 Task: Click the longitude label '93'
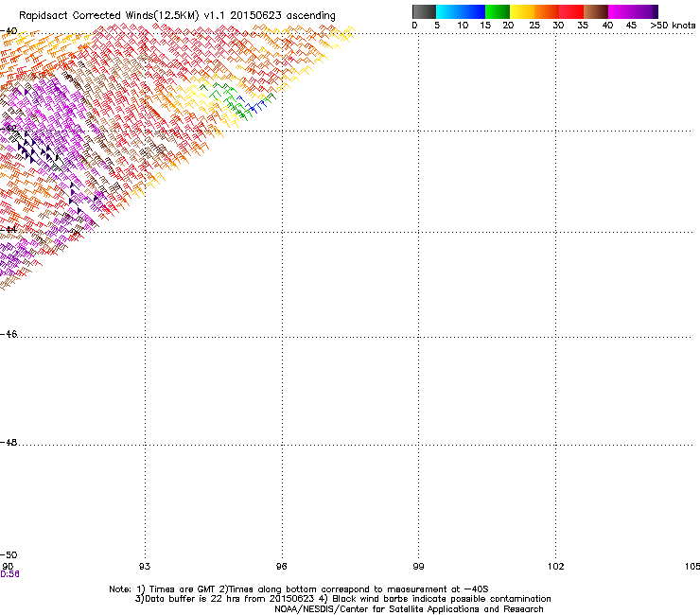(145, 567)
